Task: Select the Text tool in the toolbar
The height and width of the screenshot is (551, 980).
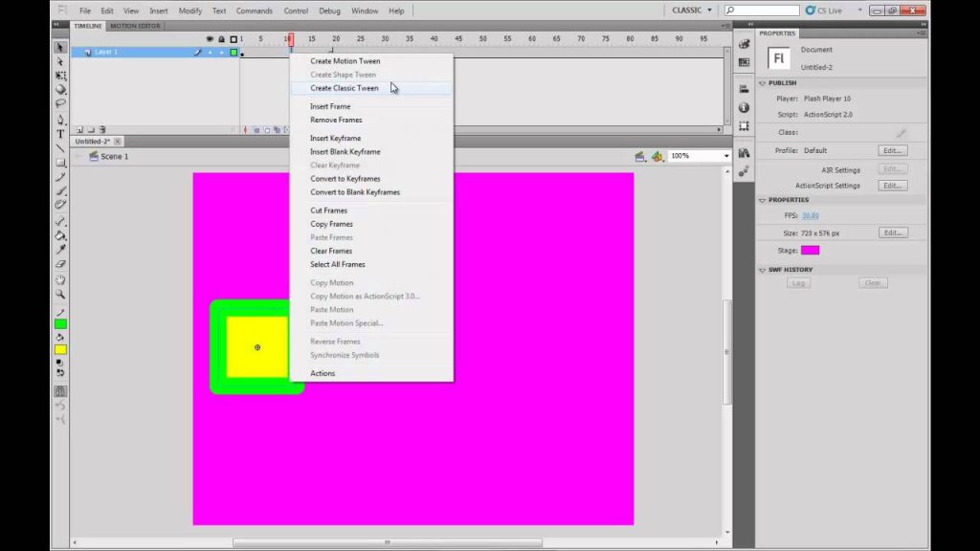Action: point(60,134)
